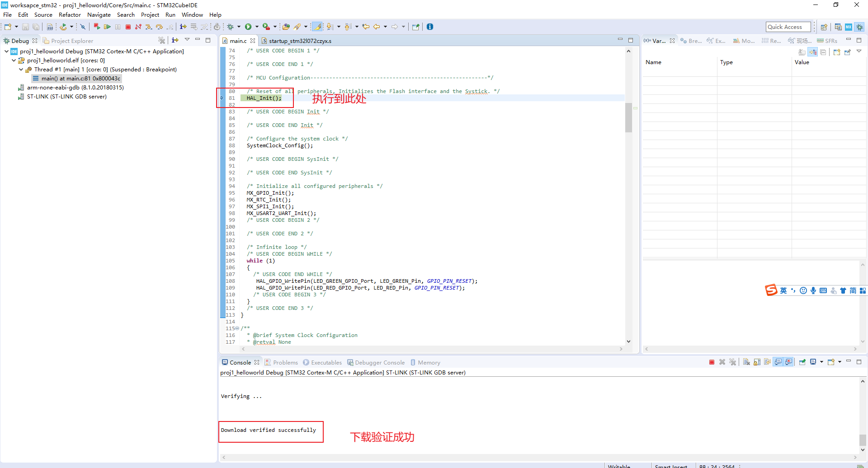Switch to startup_stm32l072czyx.s editor tab

(296, 41)
